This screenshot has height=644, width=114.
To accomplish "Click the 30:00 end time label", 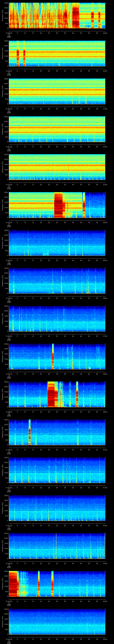I will point(105,71).
